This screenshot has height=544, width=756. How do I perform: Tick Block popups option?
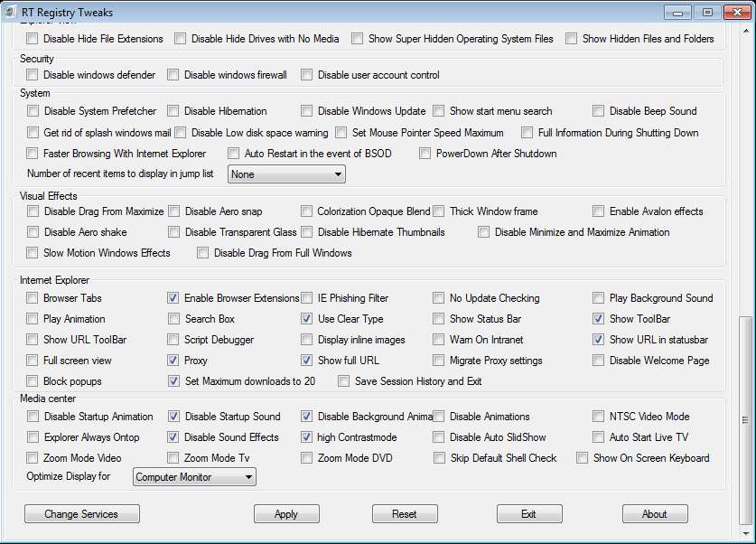pyautogui.click(x=33, y=381)
